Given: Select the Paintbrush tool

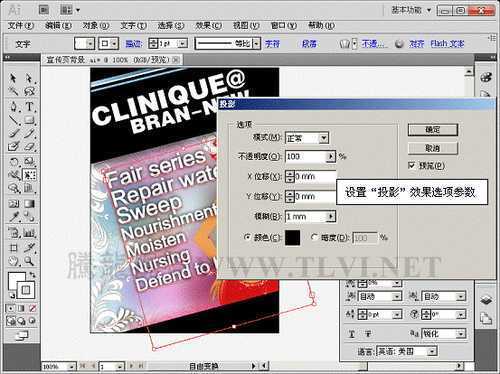Looking at the screenshot, I should coord(13,133).
